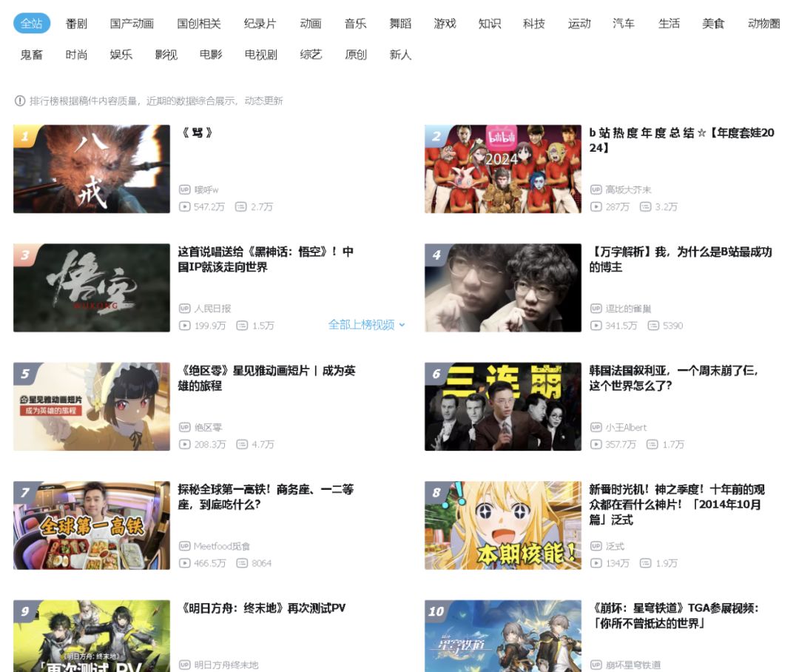Screen dimensions: 799x672
Task: Switch to the 运动 tab
Action: click(x=579, y=24)
